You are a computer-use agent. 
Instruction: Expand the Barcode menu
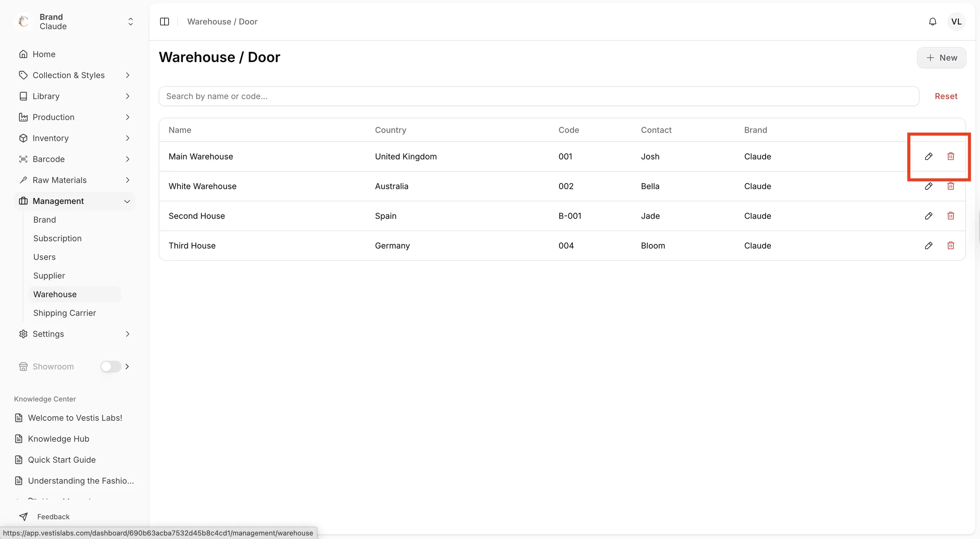tap(74, 159)
